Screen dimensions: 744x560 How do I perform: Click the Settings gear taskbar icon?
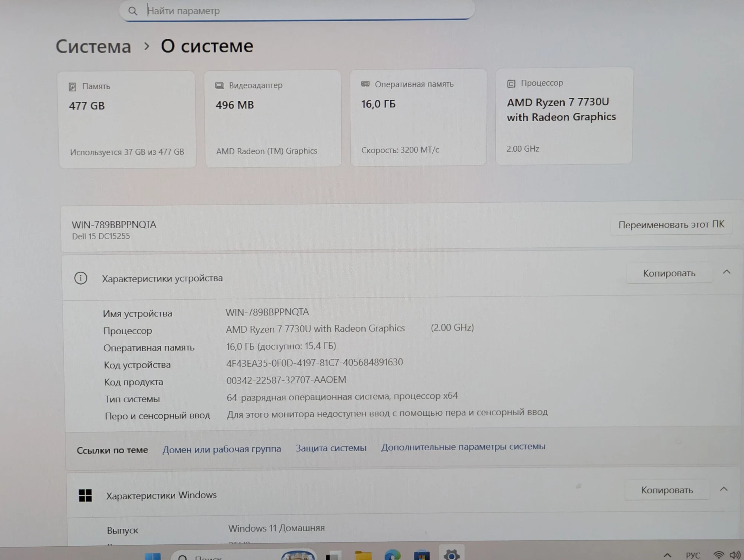point(451,554)
